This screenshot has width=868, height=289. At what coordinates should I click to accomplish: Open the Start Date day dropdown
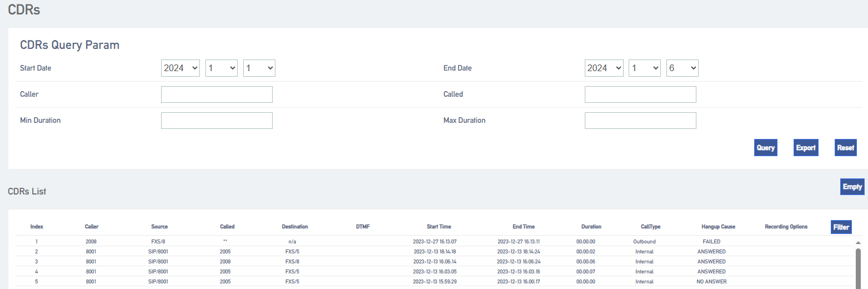(259, 68)
